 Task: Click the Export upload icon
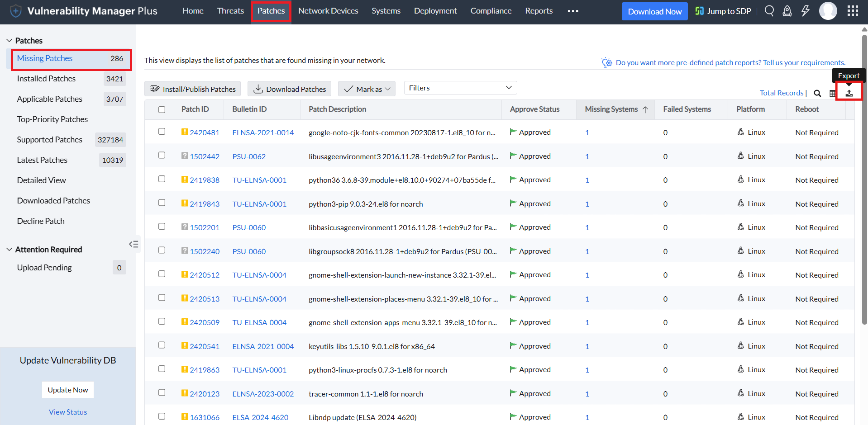pyautogui.click(x=849, y=93)
